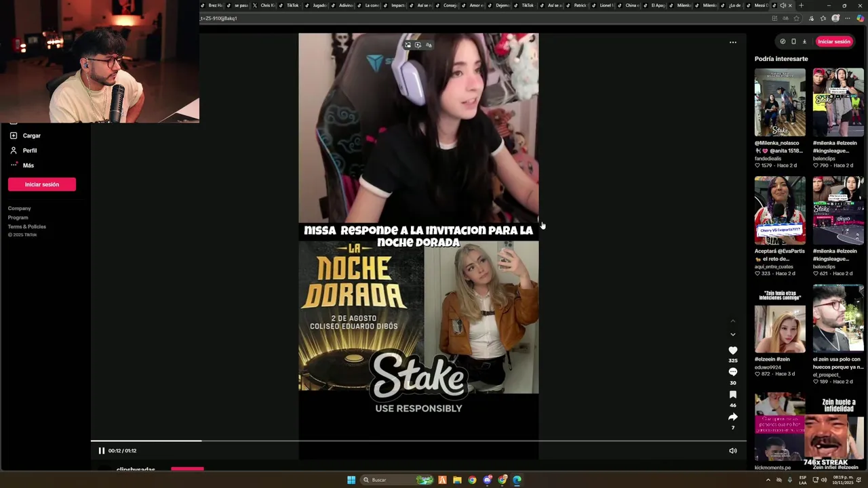Image resolution: width=868 pixels, height=488 pixels.
Task: Open the first Chrome taskbar icon
Action: pos(472,480)
